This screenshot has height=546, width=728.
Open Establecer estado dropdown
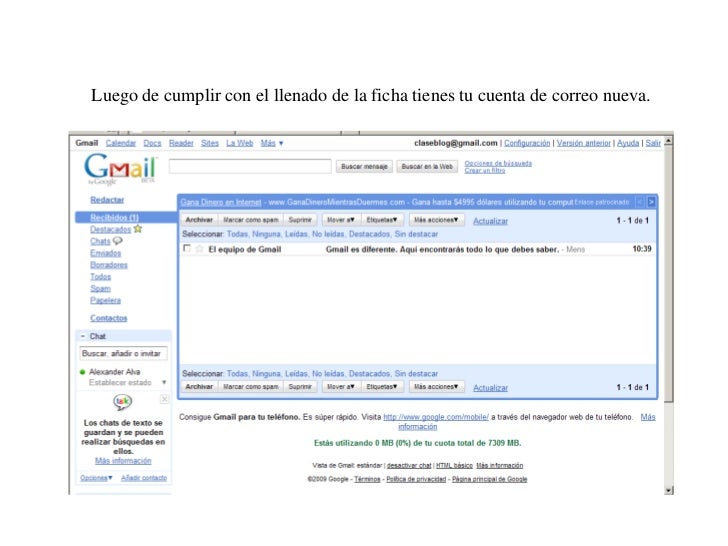pos(164,383)
